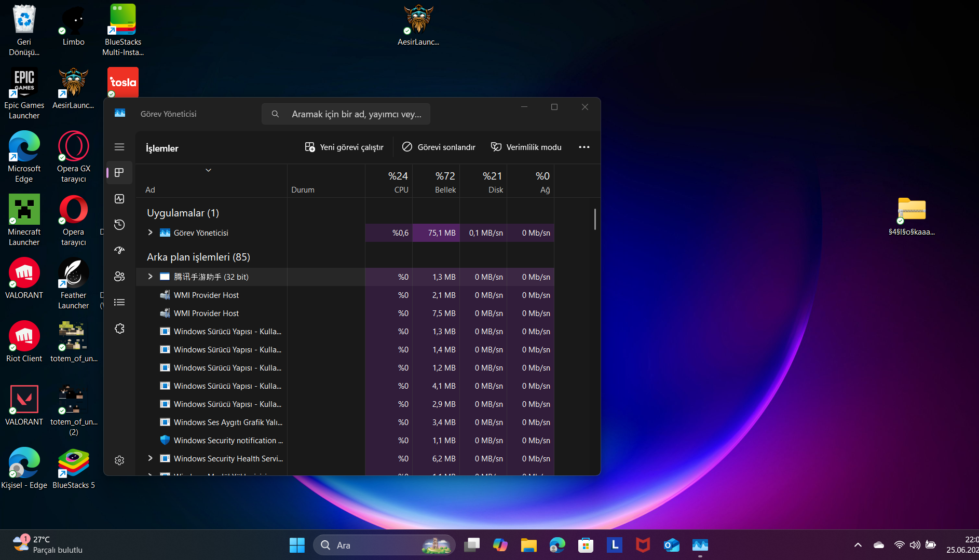Open File Explorer from the taskbar
This screenshot has height=560, width=979.
528,545
